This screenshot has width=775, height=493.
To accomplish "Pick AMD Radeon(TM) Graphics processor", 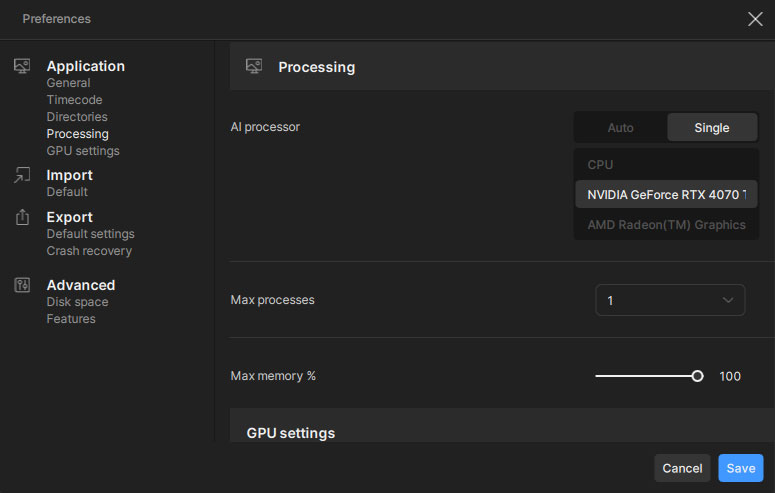I will (x=665, y=225).
